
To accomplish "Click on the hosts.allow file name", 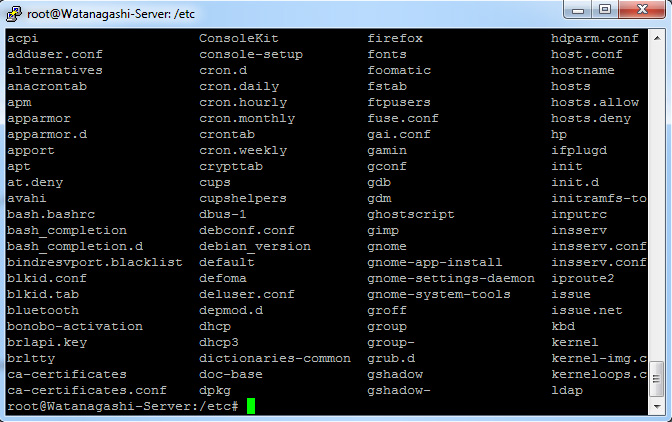I will (x=594, y=102).
